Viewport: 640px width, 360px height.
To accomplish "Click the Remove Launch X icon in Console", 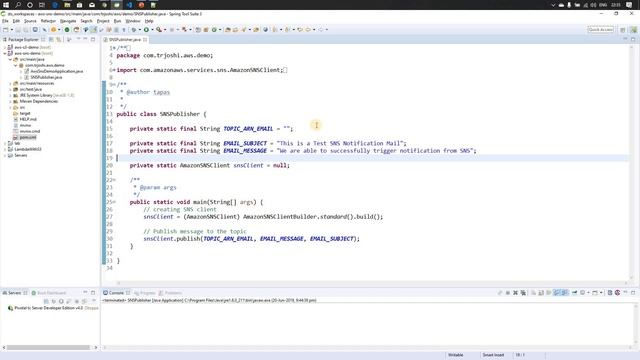I will pos(516,293).
